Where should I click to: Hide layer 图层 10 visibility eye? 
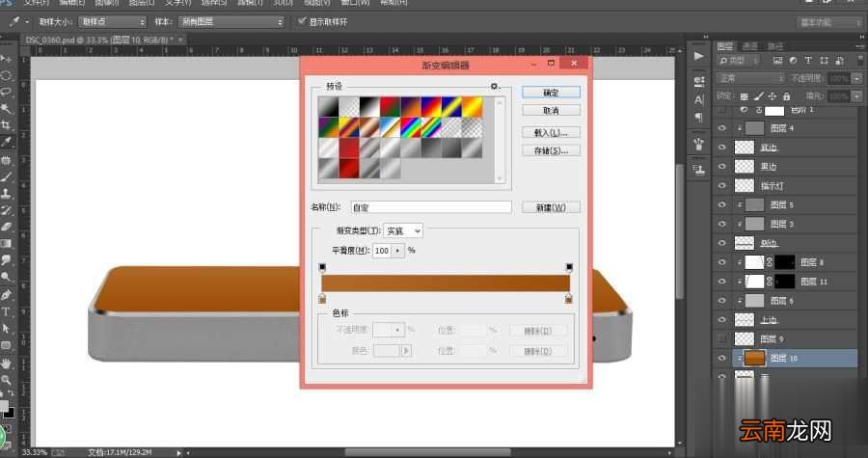point(721,358)
